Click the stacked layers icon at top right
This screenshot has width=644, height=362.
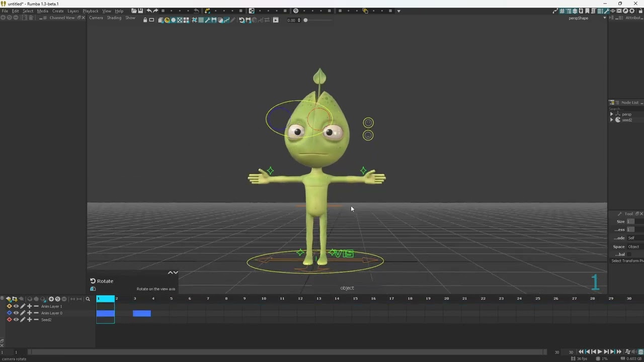click(575, 11)
